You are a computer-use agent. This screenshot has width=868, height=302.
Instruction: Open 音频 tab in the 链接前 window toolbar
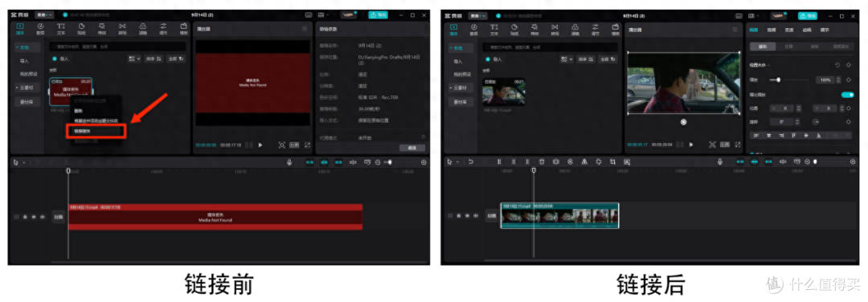tap(40, 29)
